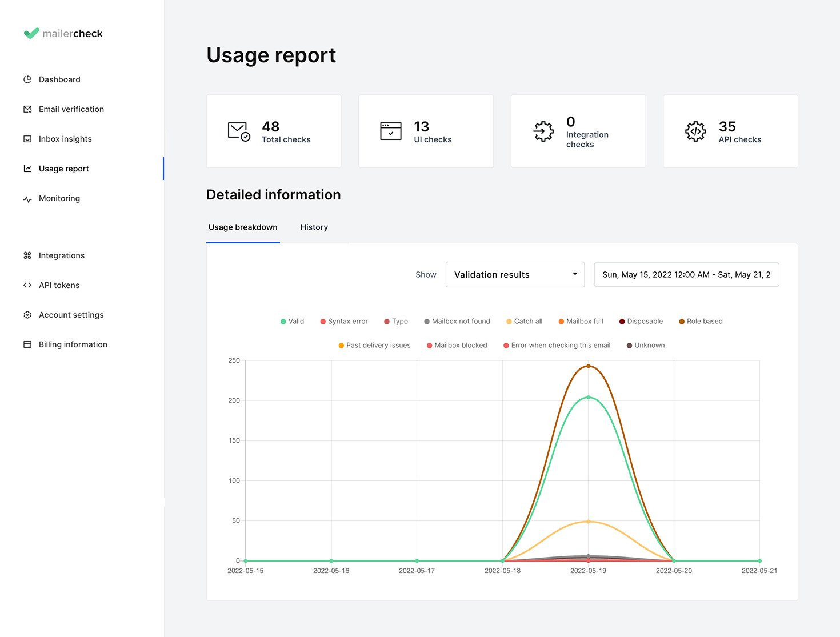Click the 2022-05-19 axis label
840x637 pixels.
tap(588, 571)
